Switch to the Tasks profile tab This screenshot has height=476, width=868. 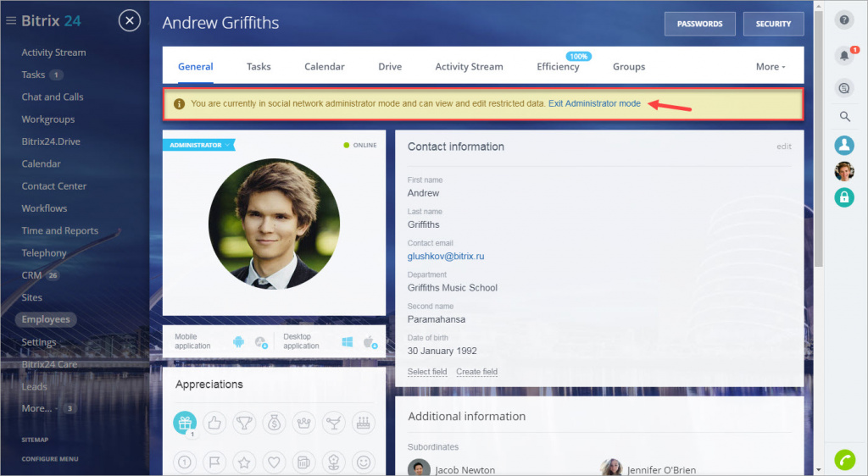(x=259, y=66)
